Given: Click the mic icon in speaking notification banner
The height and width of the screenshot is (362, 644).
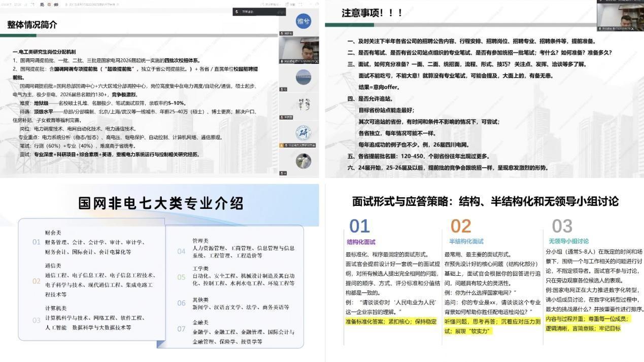Looking at the screenshot, I should click(237, 12).
